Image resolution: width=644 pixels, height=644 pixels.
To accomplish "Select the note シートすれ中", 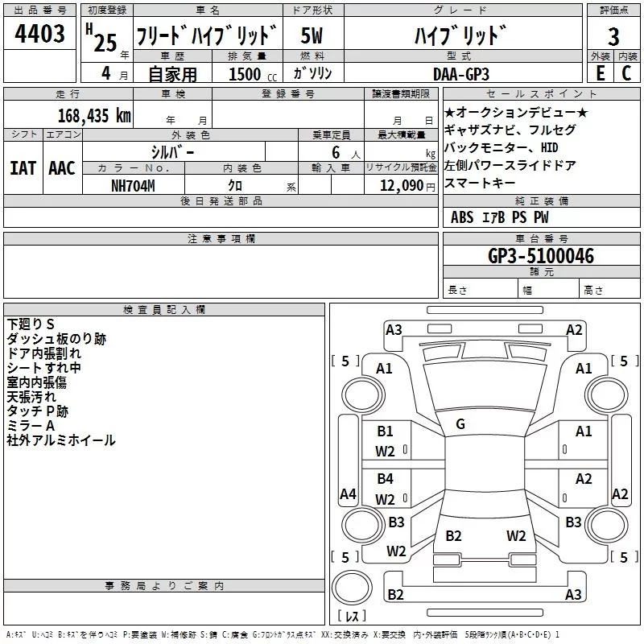I will coord(44,368).
